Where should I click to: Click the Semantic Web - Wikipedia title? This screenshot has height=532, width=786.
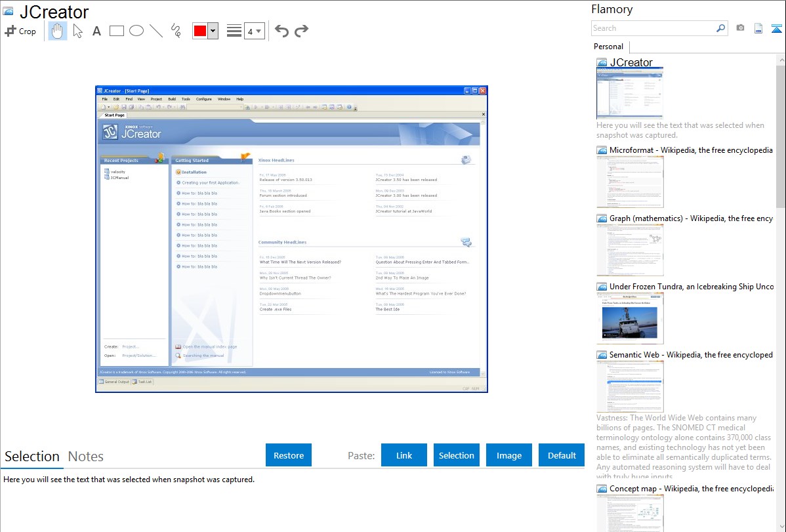click(691, 355)
